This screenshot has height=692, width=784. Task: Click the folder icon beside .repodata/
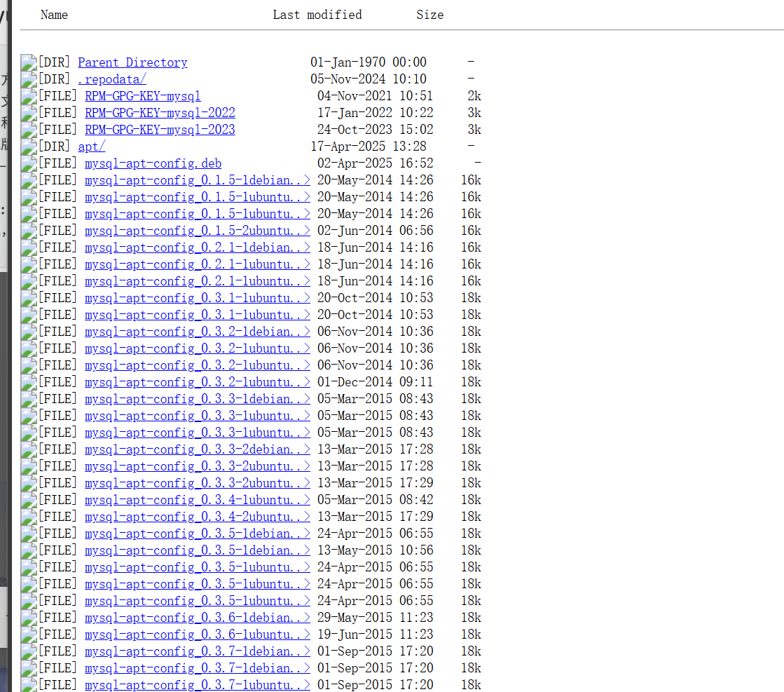pyautogui.click(x=29, y=79)
